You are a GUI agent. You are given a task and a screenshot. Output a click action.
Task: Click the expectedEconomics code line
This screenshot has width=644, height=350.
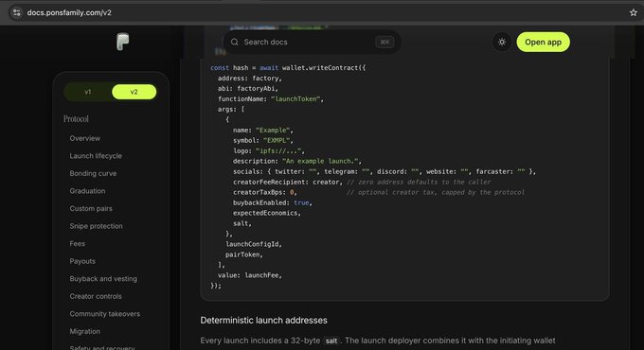tap(267, 213)
